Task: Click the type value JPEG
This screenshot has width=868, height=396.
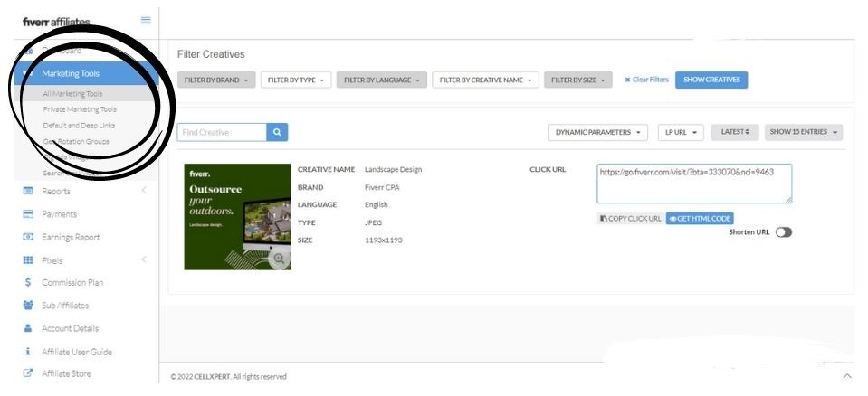Action: pos(373,222)
